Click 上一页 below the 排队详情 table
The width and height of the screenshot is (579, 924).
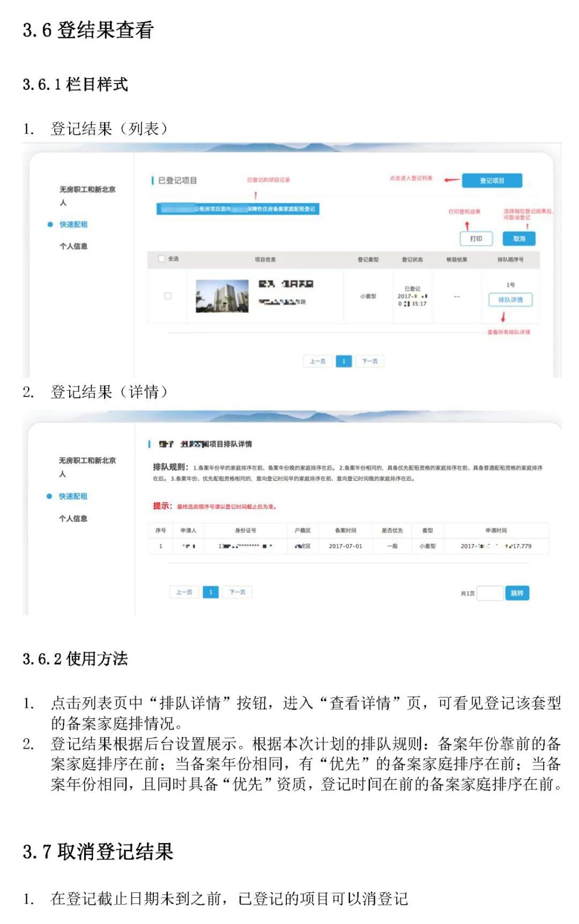(x=184, y=592)
